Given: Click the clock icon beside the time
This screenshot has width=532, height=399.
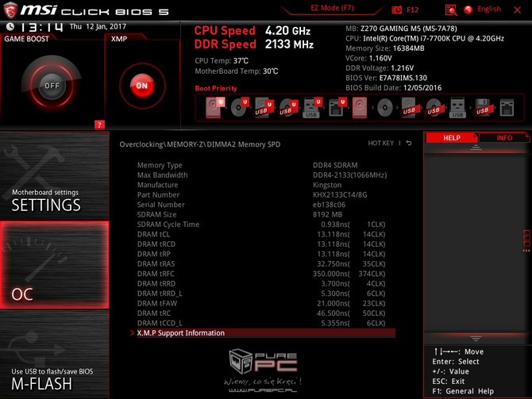Looking at the screenshot, I should (x=10, y=26).
